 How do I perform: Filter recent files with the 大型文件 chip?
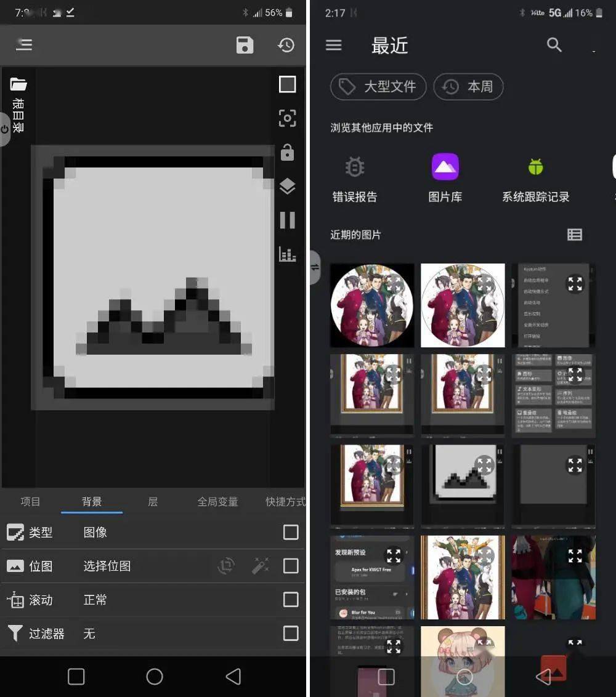pos(378,87)
